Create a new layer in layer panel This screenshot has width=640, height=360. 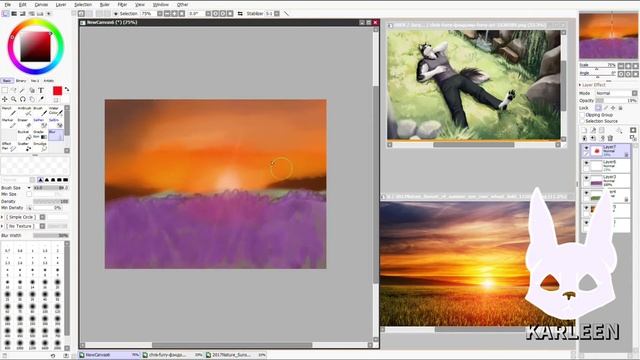pos(584,131)
